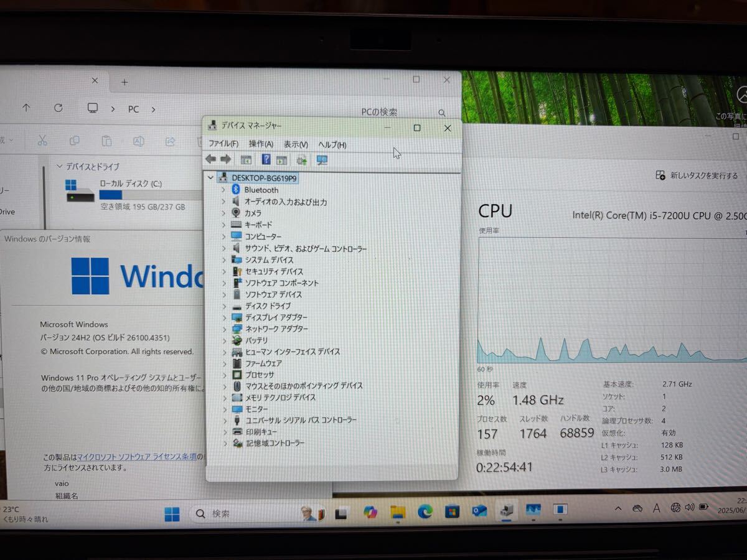Expand the ネットワーク アダプター category

click(224, 329)
